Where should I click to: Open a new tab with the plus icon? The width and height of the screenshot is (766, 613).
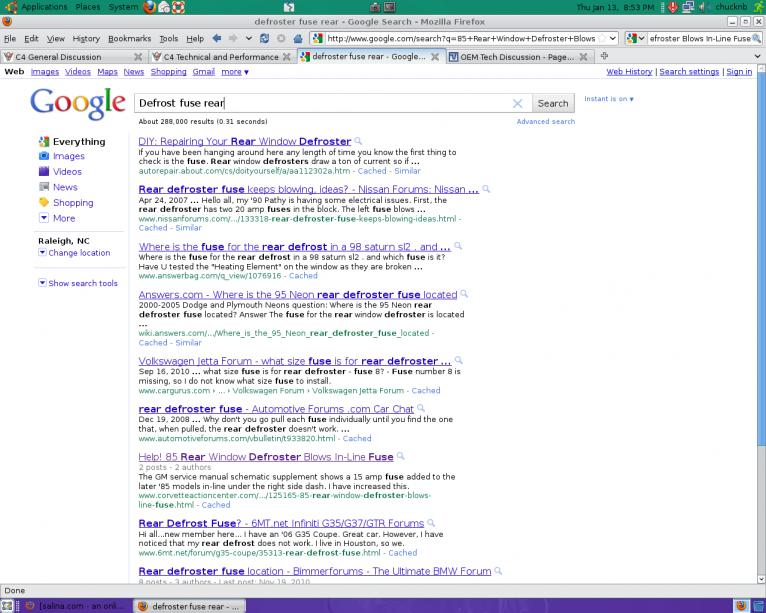(x=604, y=56)
